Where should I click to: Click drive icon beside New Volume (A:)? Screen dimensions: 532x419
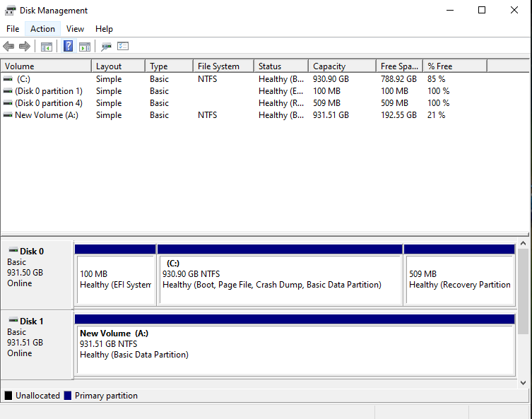pyautogui.click(x=8, y=115)
